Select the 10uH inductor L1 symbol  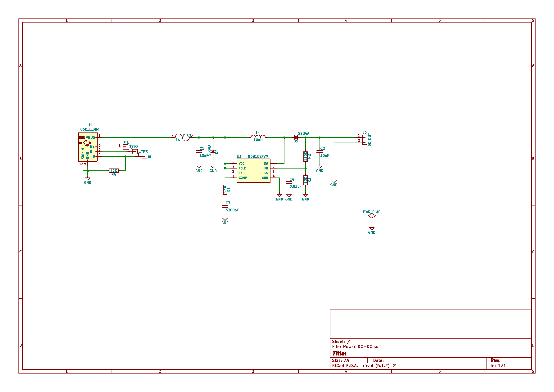coord(258,137)
